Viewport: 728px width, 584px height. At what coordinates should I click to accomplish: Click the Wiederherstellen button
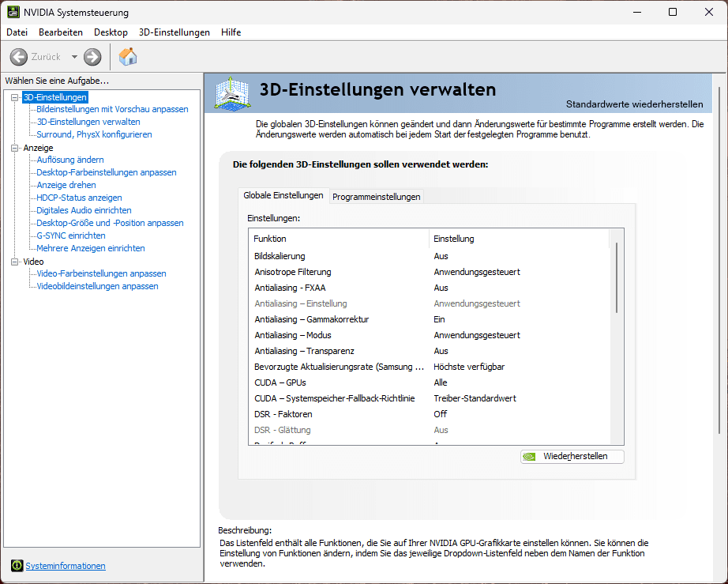572,457
